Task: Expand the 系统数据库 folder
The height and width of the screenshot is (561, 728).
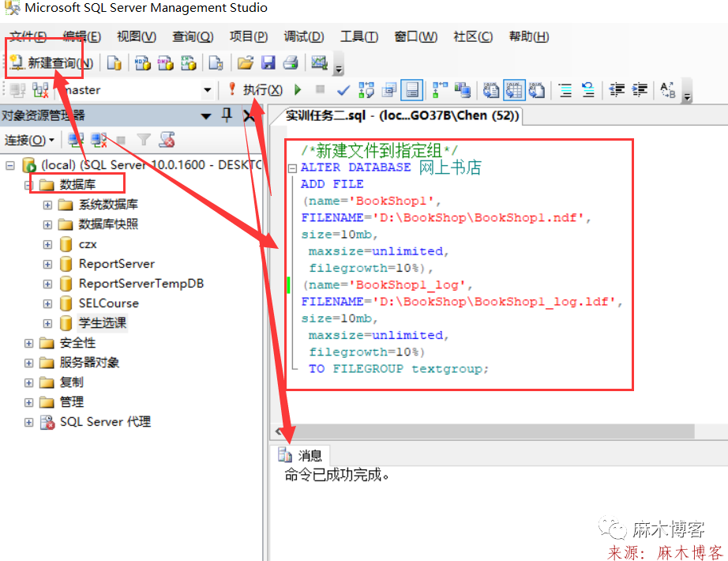Action: pyautogui.click(x=47, y=205)
